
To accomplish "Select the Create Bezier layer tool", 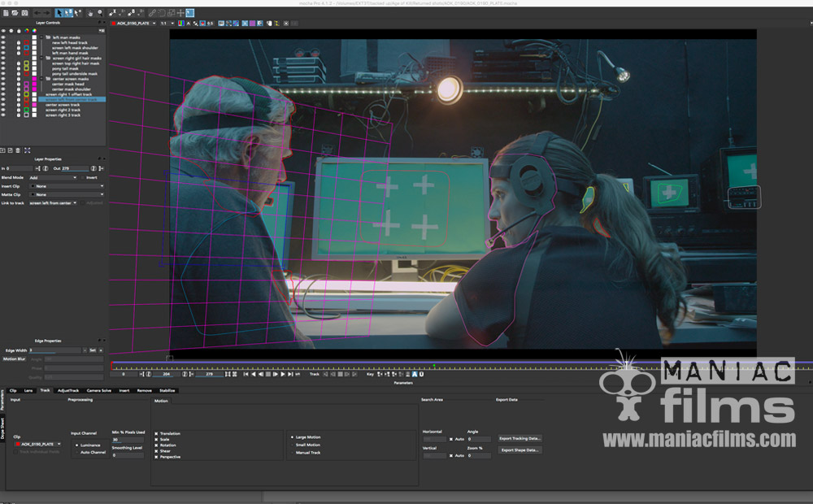I will pos(132,13).
